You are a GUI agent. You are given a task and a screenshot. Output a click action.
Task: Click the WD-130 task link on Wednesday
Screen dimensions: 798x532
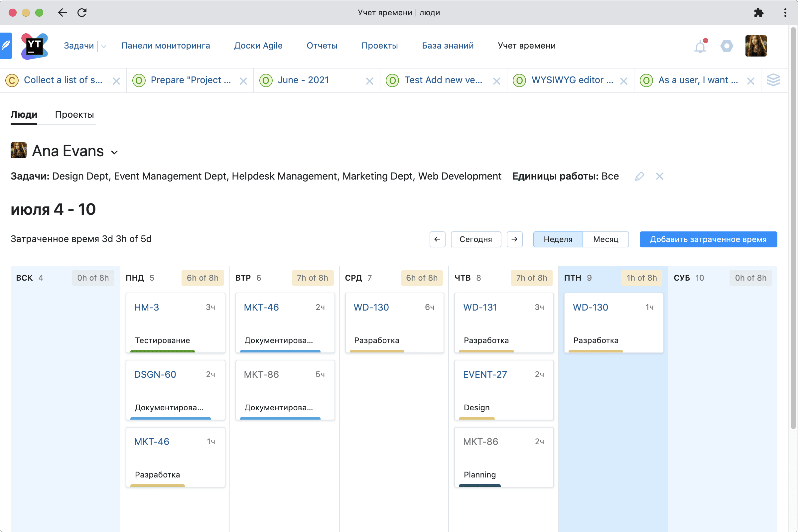pos(371,307)
